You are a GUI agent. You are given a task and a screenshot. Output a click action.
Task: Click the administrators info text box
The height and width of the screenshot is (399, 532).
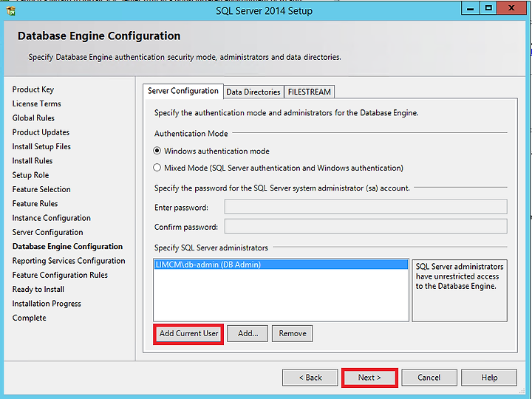tap(460, 290)
